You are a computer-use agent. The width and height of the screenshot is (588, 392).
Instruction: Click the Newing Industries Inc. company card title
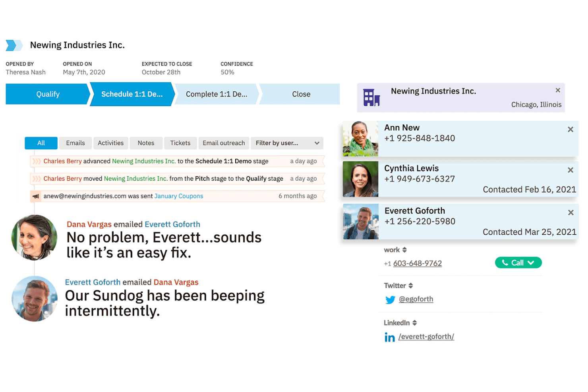tap(433, 91)
